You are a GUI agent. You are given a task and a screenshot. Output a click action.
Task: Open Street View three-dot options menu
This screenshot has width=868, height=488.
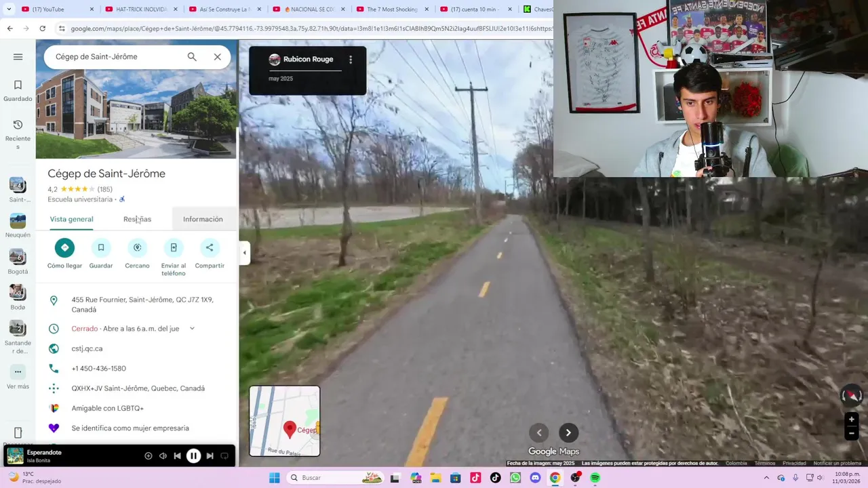click(x=351, y=60)
